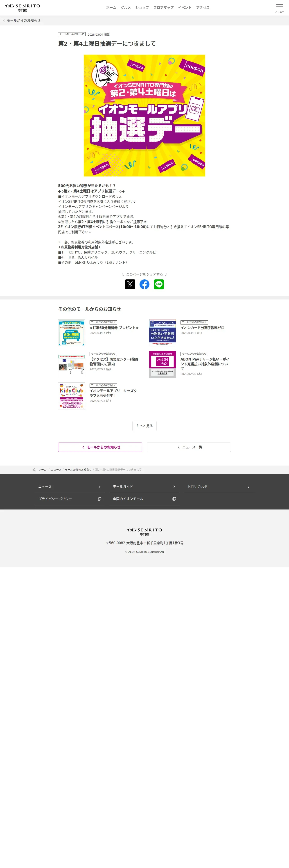
Task: Open ★駐車60分無料券 プレゼント★ article
Action: click(114, 328)
